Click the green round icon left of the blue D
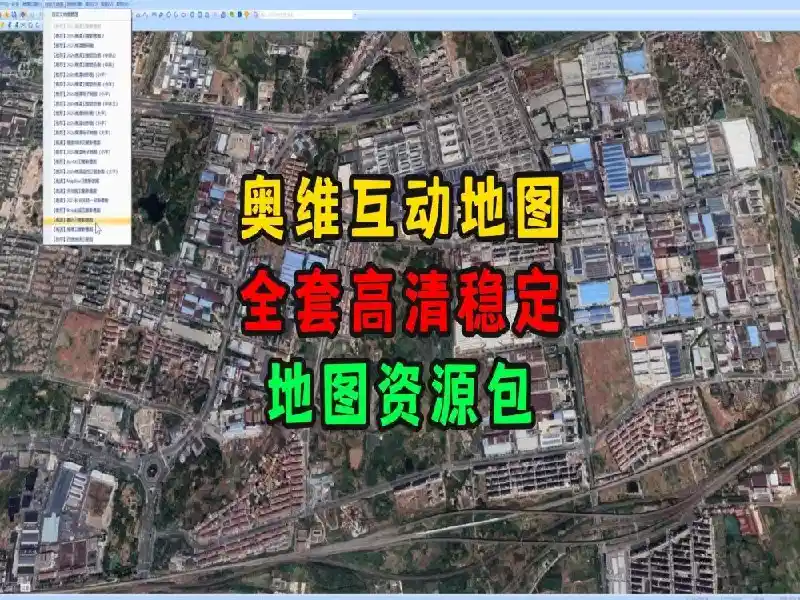800x600 pixels. click(232, 14)
